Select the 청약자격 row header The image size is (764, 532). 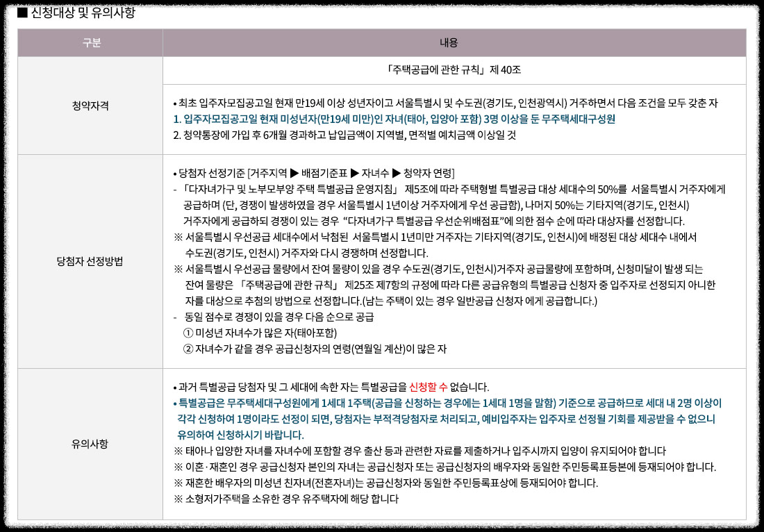pyautogui.click(x=89, y=104)
